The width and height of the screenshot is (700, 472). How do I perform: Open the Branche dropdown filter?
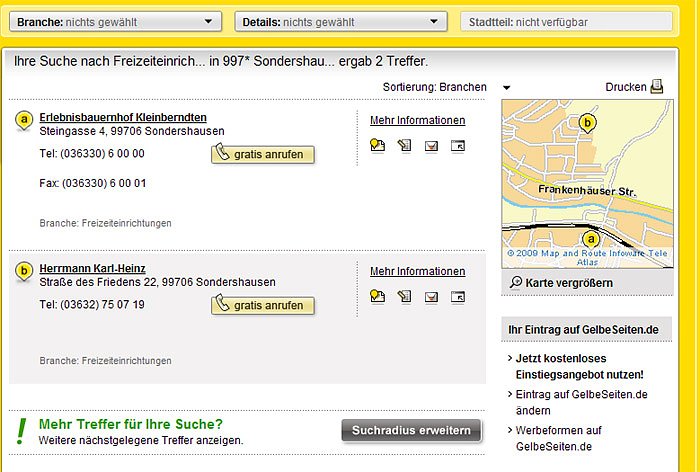click(115, 21)
